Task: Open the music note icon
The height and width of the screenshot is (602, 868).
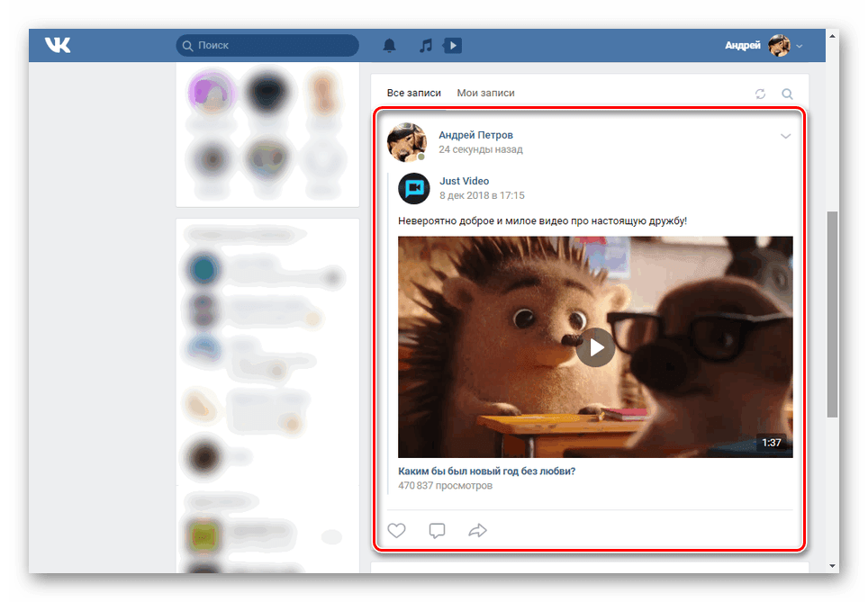Action: [426, 45]
